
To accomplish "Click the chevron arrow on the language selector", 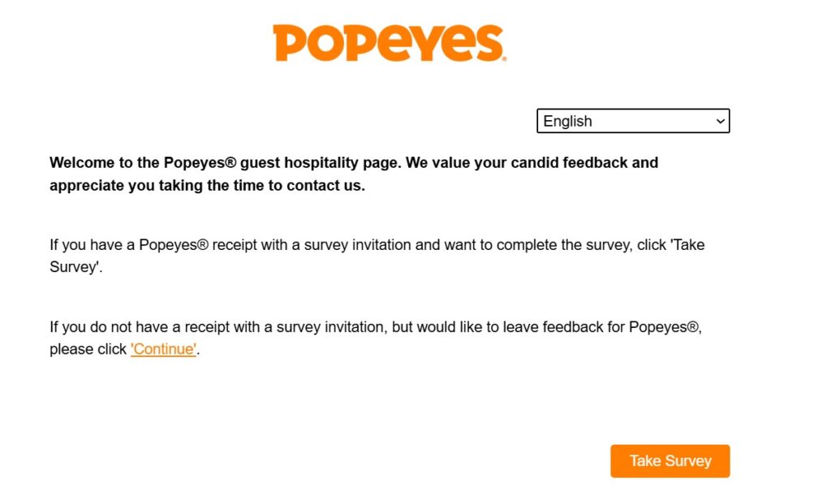I will pos(720,121).
